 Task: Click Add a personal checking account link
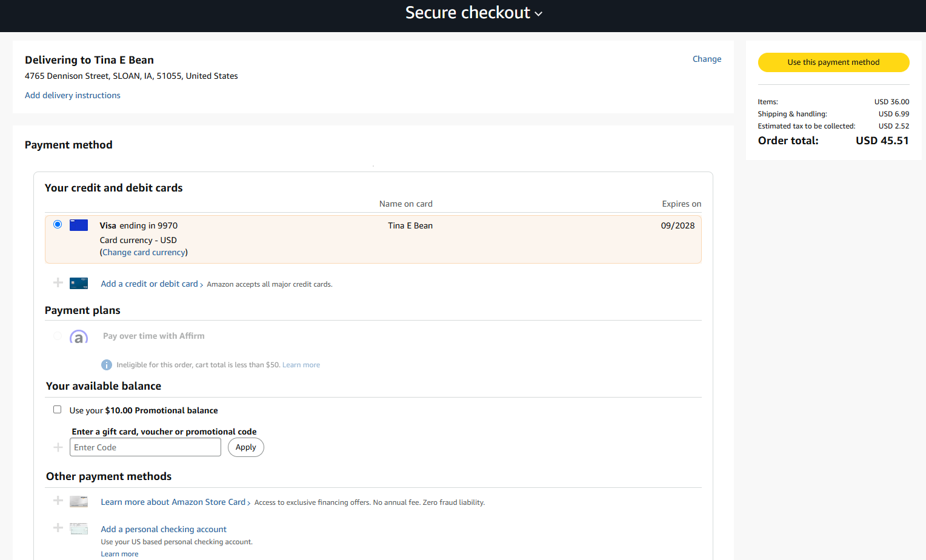coord(164,529)
